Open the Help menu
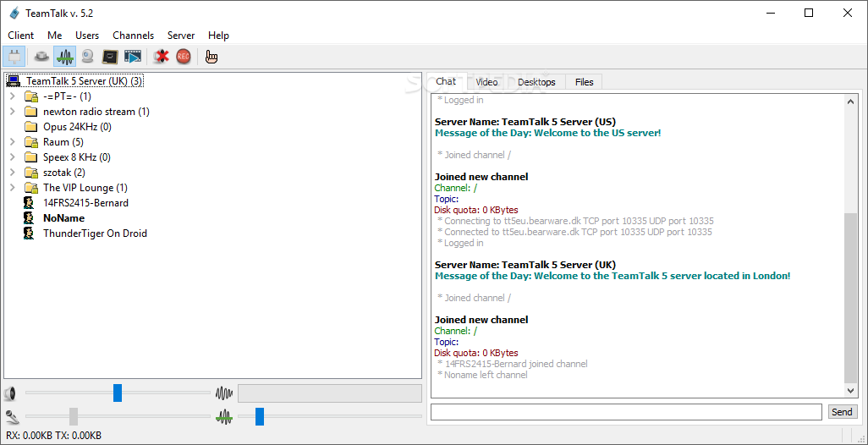 218,36
